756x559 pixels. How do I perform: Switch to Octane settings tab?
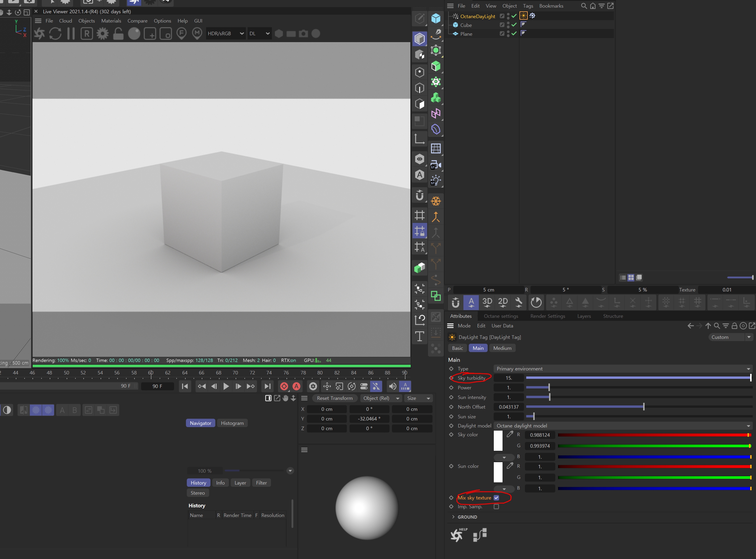(501, 316)
